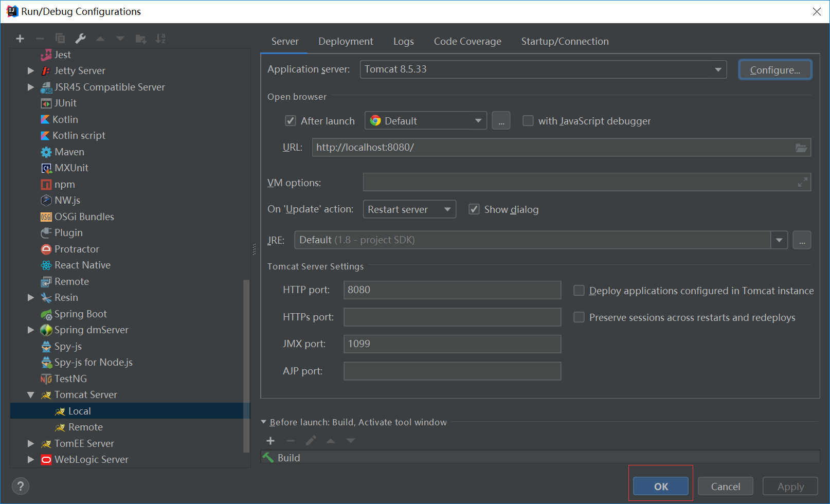The height and width of the screenshot is (504, 830).
Task: Enable with JavaScript debugger
Action: pos(528,121)
